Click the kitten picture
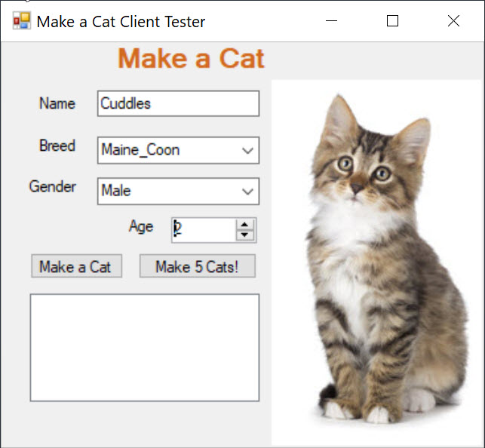 coord(376,262)
